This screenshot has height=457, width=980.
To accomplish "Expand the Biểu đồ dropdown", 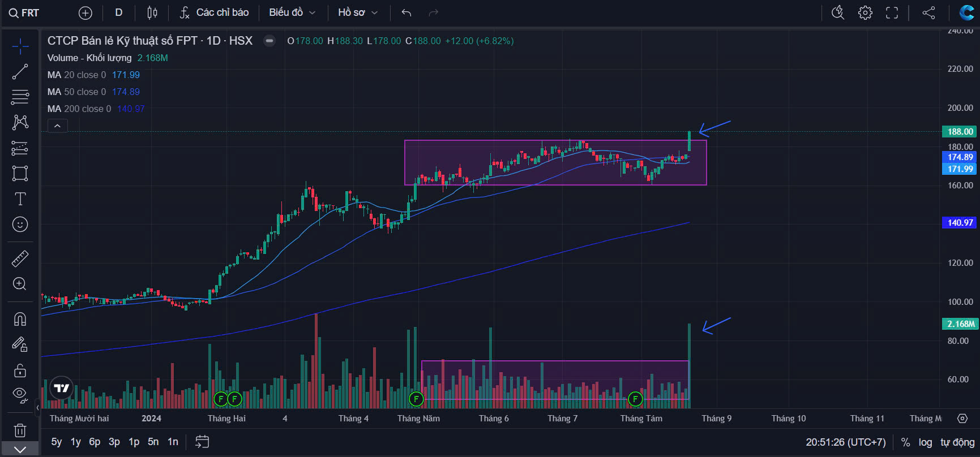I will coord(292,12).
